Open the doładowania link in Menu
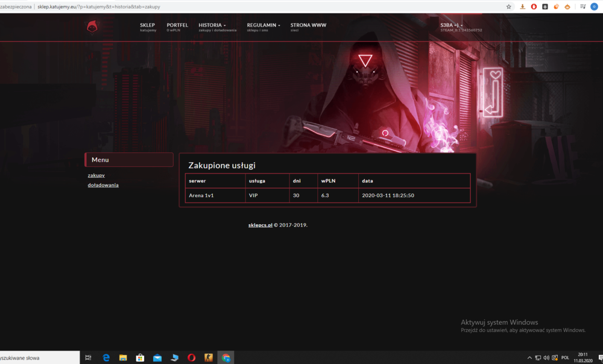 103,185
